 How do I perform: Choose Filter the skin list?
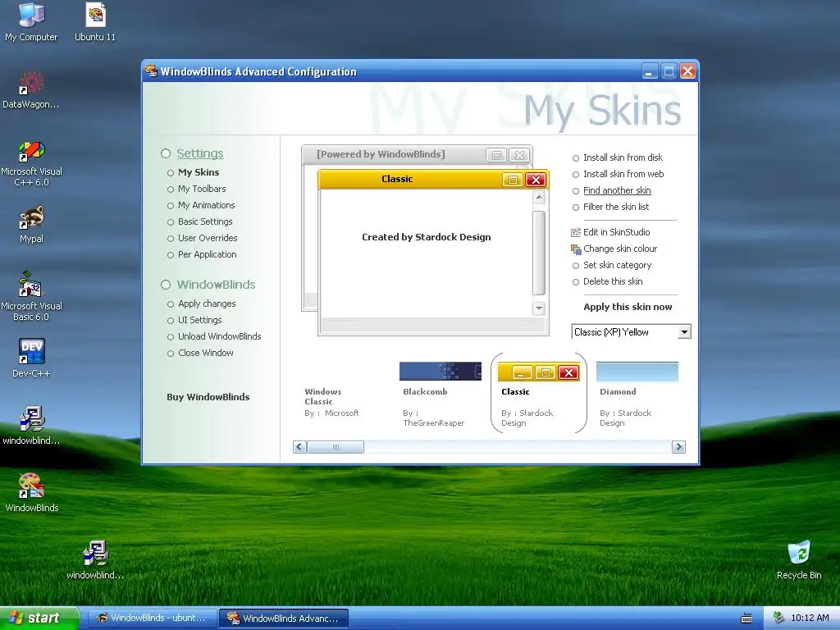(x=615, y=207)
